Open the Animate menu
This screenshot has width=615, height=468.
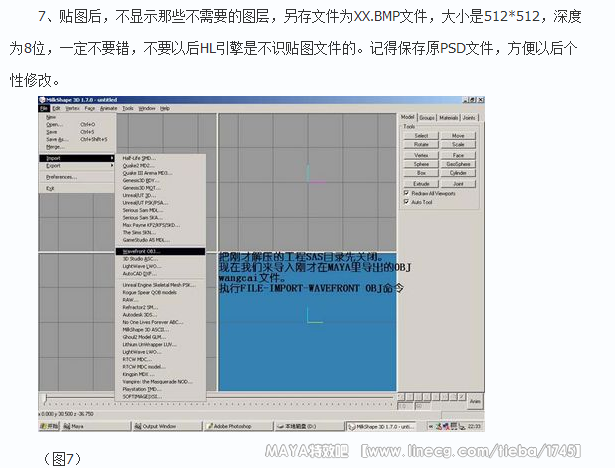[108, 108]
